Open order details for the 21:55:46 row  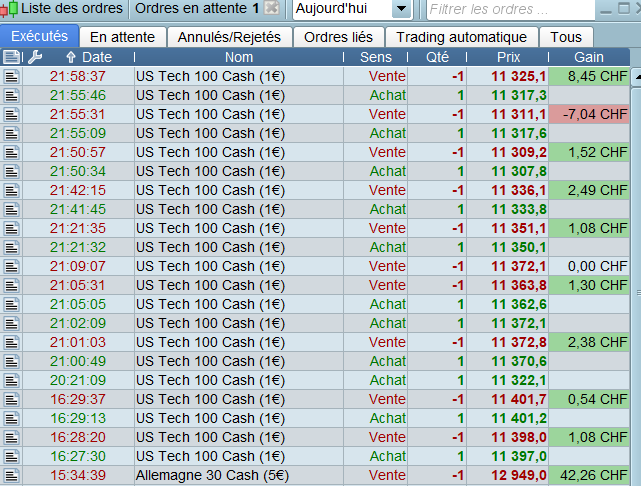[11, 95]
